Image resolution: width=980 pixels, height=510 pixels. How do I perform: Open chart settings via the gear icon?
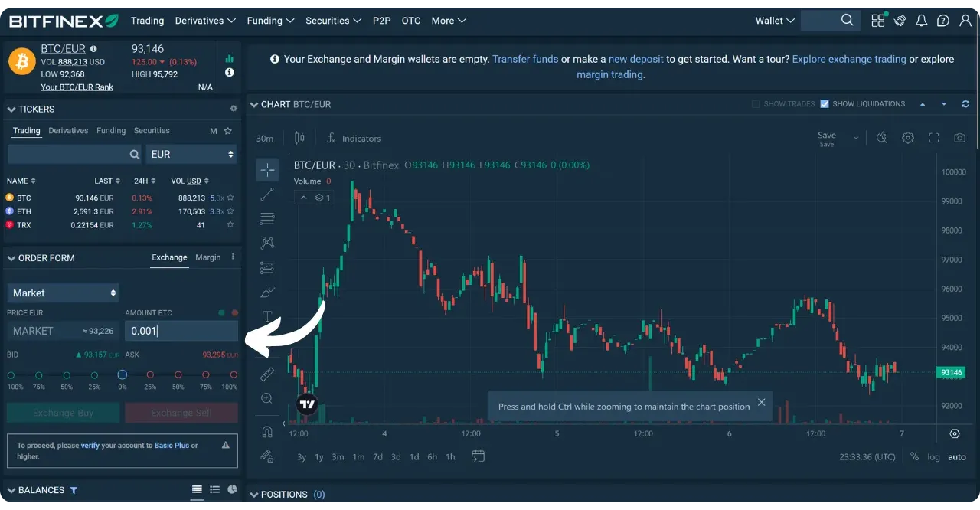(x=908, y=137)
